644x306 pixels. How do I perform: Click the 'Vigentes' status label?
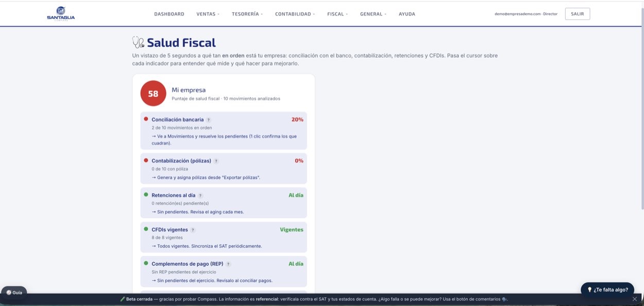[292, 230]
